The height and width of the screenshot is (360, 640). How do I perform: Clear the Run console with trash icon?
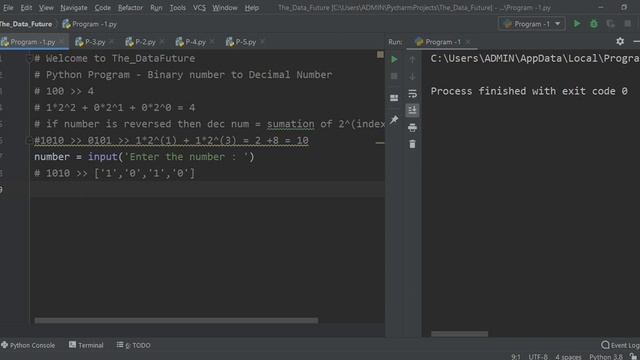(412, 144)
